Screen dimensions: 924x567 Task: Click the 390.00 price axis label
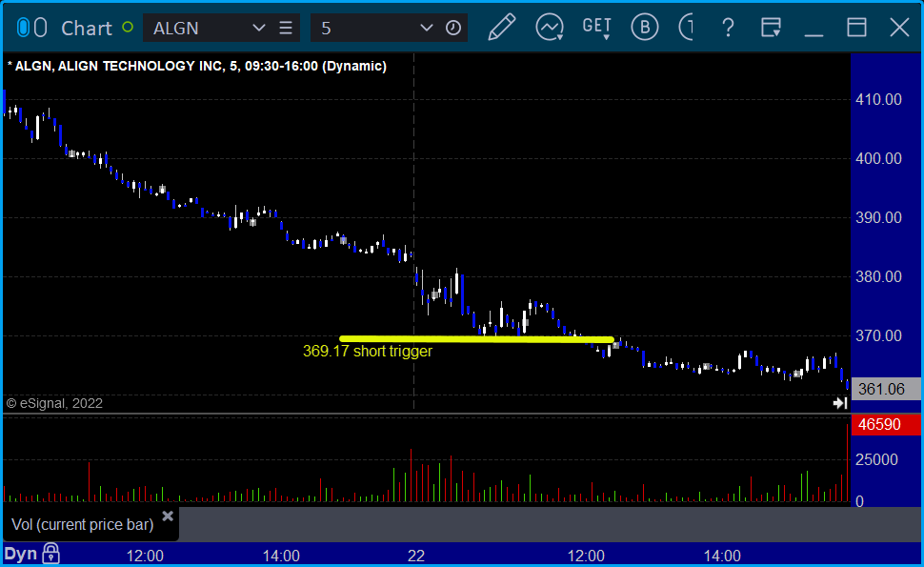[x=878, y=217]
